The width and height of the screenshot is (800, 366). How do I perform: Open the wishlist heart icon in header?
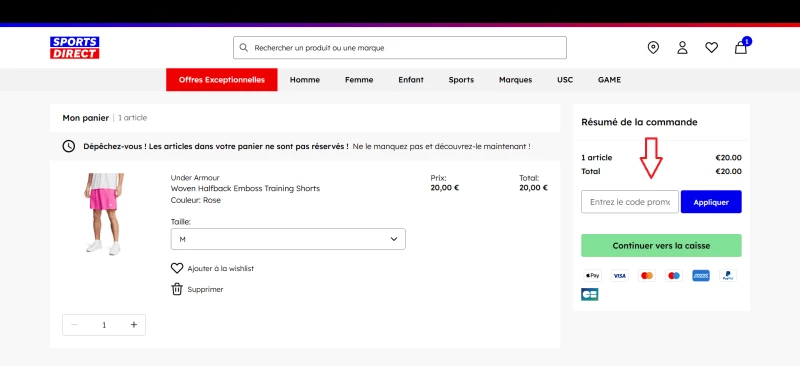[711, 47]
